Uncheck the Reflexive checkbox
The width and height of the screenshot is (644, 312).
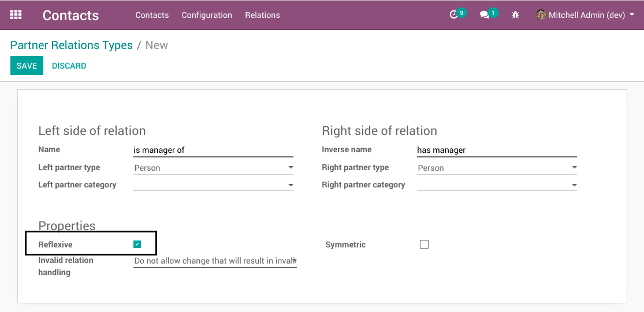[x=137, y=245]
